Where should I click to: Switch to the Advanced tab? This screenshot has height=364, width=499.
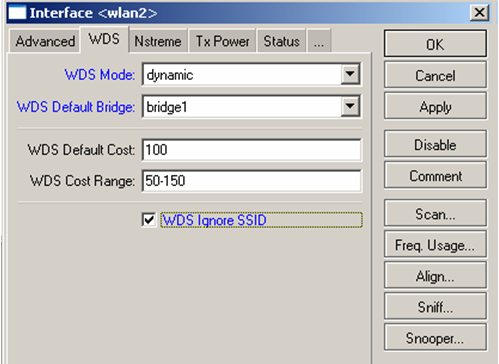tap(45, 41)
